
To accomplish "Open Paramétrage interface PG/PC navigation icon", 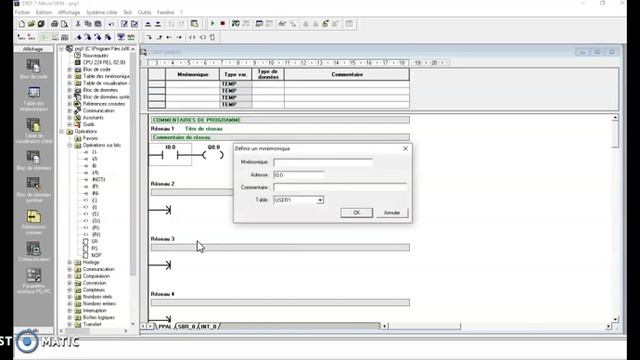I will 33,281.
